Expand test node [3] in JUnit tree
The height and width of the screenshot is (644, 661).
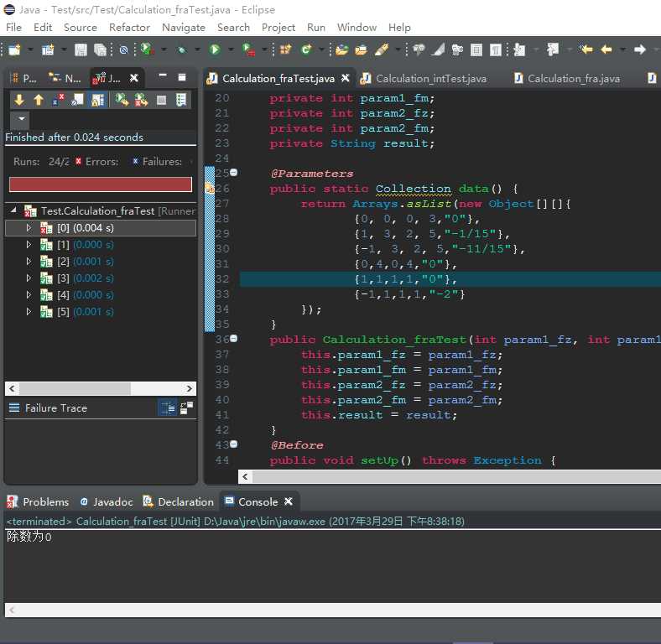[29, 278]
